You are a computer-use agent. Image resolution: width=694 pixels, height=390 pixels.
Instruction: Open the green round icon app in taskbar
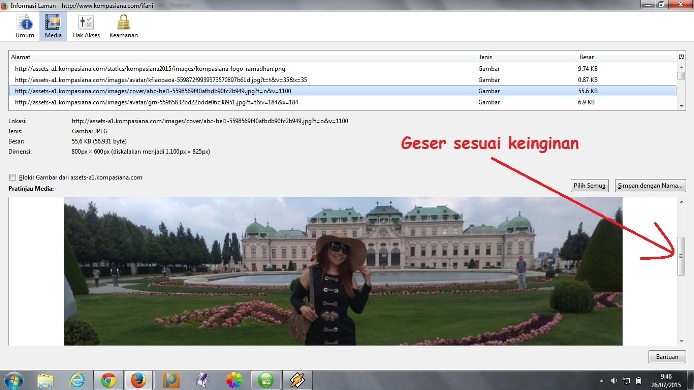tap(266, 380)
